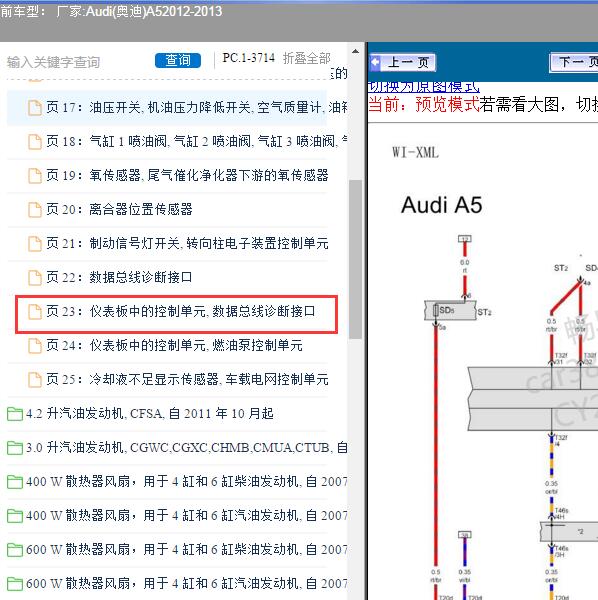Expand 3.0 升汽油发动机 CGWC,CGXC folder
Screen dimensions: 598x600
tap(187, 447)
